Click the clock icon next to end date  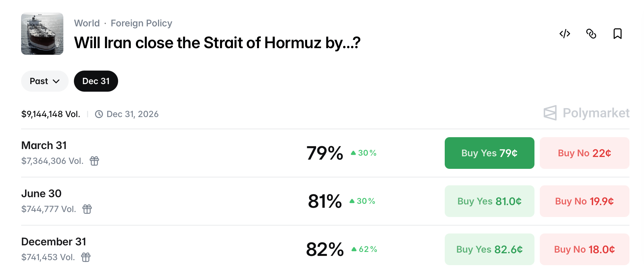pos(99,114)
